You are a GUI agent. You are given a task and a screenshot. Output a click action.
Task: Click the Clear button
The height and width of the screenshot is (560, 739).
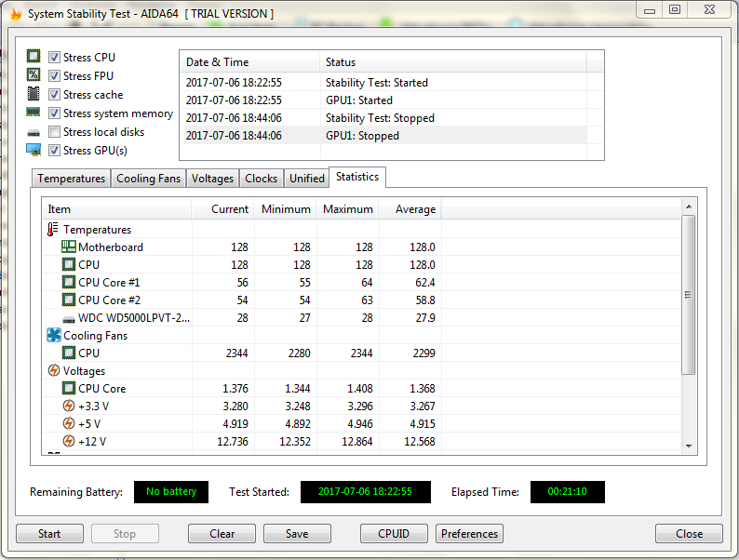click(x=222, y=534)
